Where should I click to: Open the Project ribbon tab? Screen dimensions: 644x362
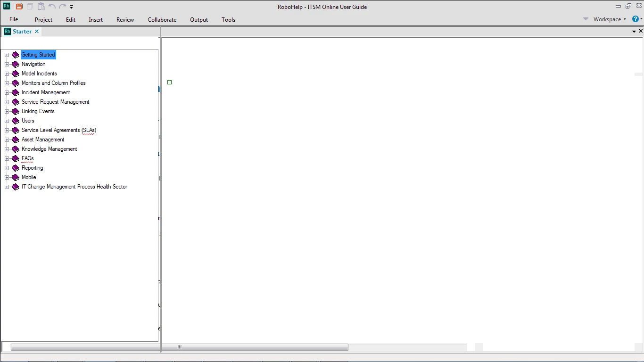click(x=43, y=20)
